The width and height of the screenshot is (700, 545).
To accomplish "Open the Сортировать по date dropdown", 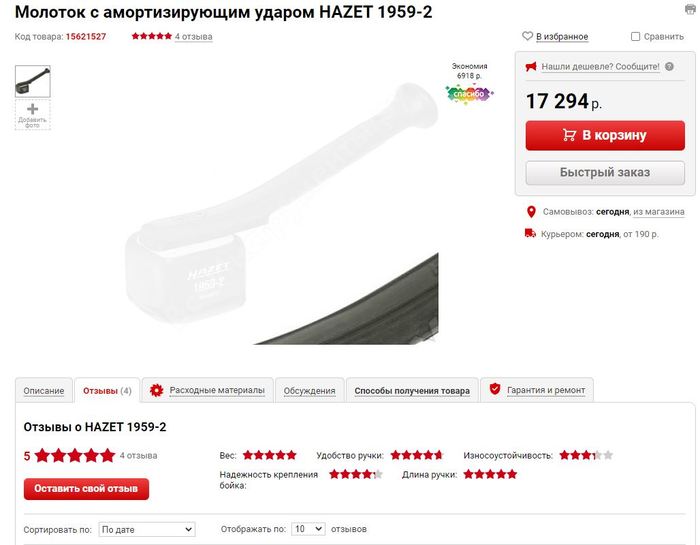I will tap(147, 529).
